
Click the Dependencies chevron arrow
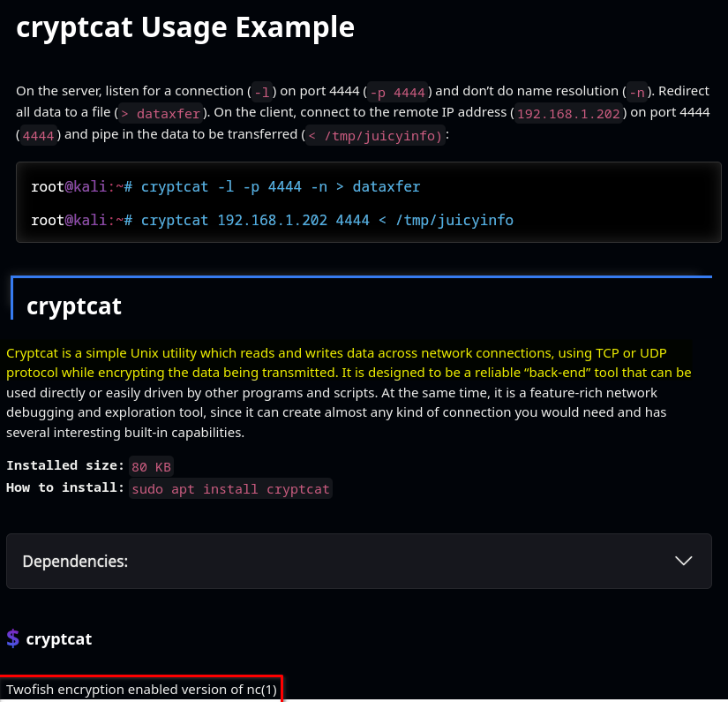pyautogui.click(x=683, y=561)
